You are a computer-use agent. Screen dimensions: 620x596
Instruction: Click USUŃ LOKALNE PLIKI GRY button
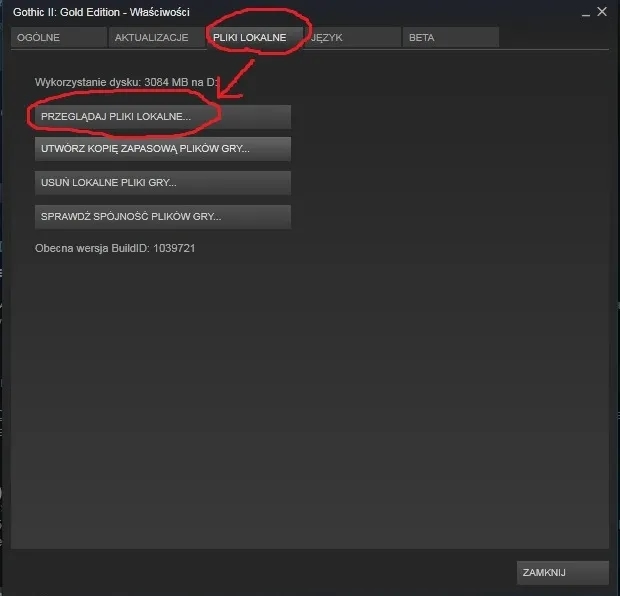162,183
